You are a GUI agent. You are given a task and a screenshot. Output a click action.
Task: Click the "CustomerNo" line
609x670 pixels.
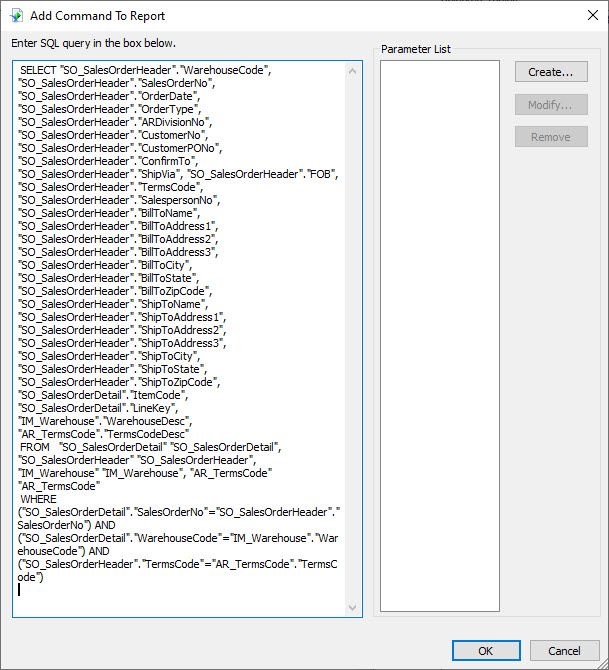coord(113,135)
